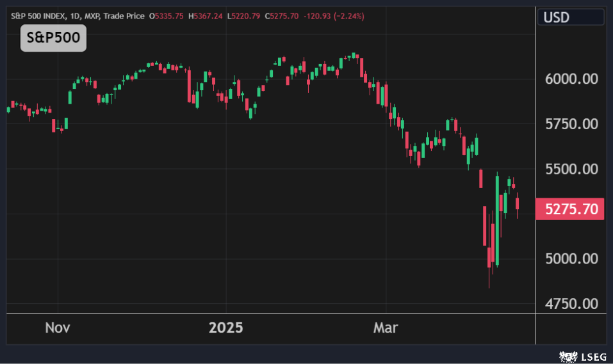Click the MXP label in the legend
Viewport: 613px width, 364px height.
pyautogui.click(x=92, y=16)
